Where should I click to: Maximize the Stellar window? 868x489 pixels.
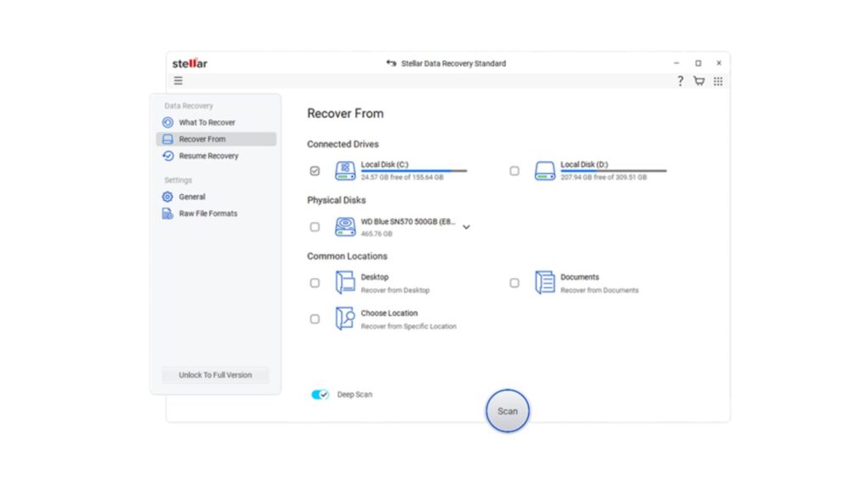pos(698,63)
